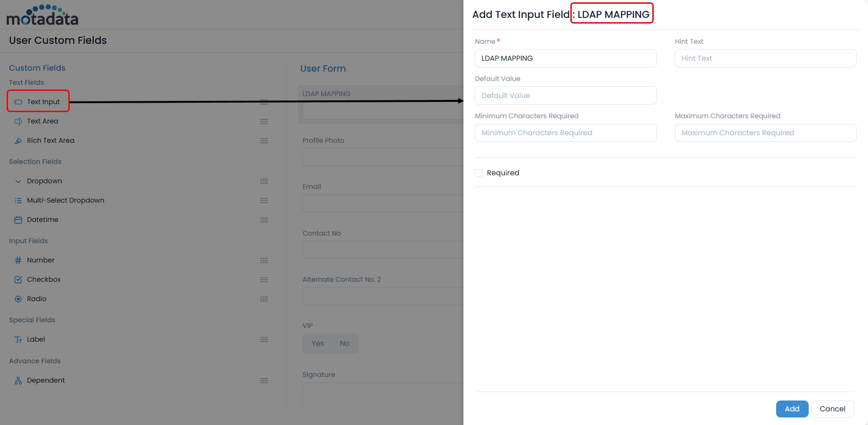Select Yes for the VIP toggle
This screenshot has height=425, width=868.
317,343
